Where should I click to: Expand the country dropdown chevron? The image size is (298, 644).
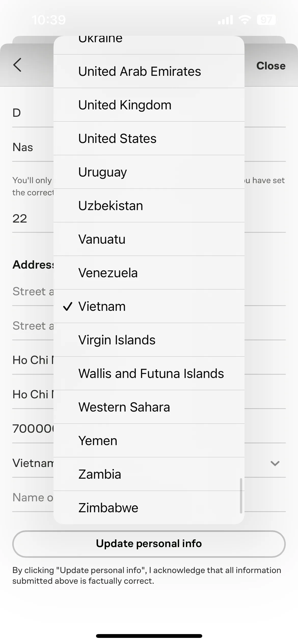[275, 463]
